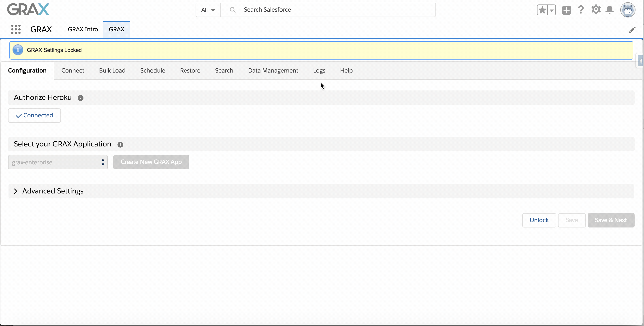Screen dimensions: 644x326
Task: Open the Bulk Load tab
Action: 112,71
